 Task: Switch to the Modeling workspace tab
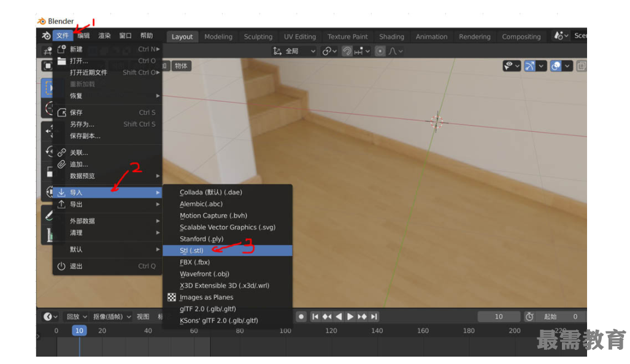click(x=218, y=37)
